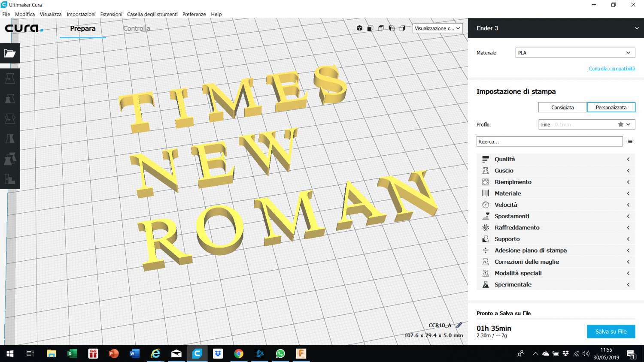Click the Ricerca settings search field
Screen dimensions: 644x362
point(549,142)
